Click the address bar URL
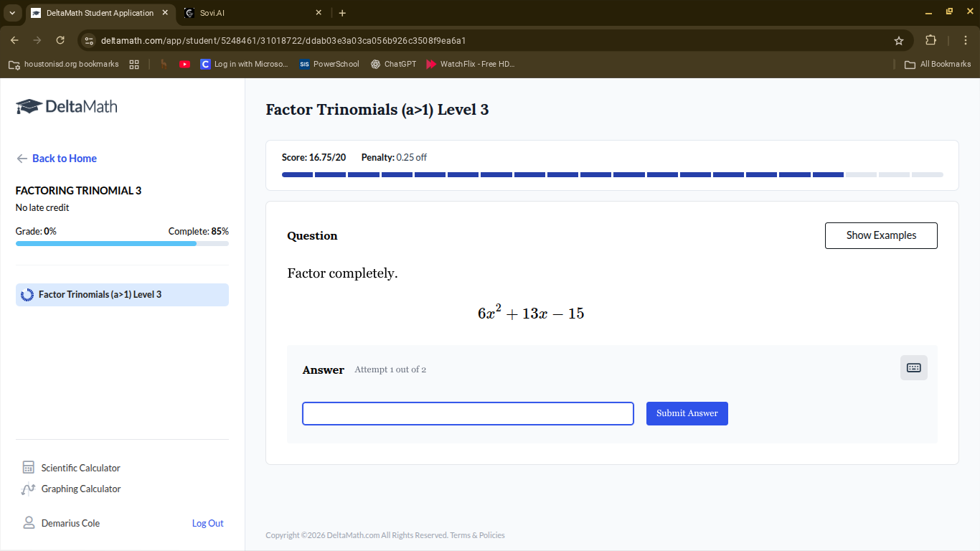Image resolution: width=980 pixels, height=551 pixels. coord(283,41)
